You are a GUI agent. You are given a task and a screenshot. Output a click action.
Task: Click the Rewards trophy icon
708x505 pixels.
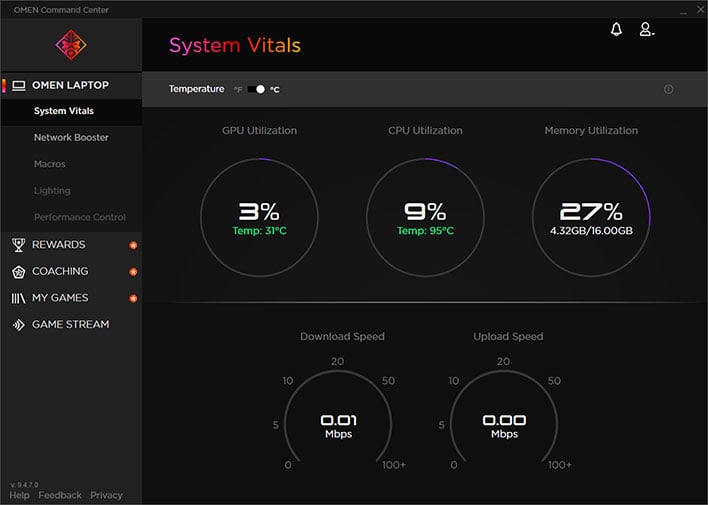[19, 245]
